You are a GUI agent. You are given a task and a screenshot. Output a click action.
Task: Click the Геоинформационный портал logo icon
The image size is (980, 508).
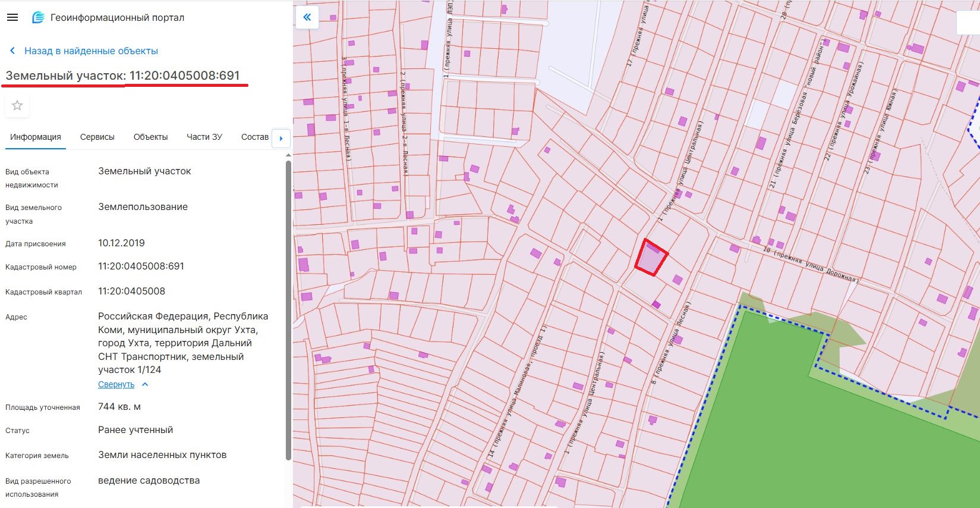tap(38, 17)
